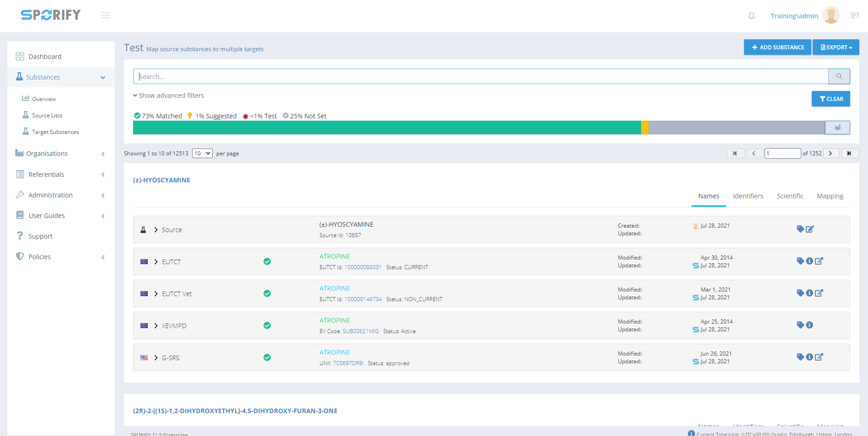Expand the XEVMPD row details
868x436 pixels.
click(x=156, y=326)
